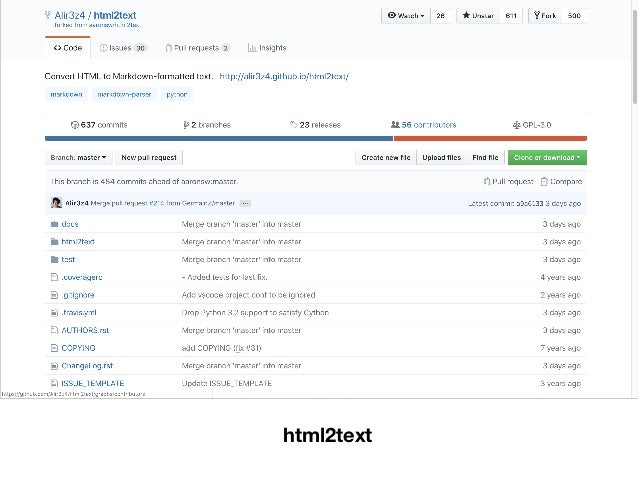This screenshot has width=638, height=479.
Task: Click the Watch dropdown button
Action: pos(406,15)
